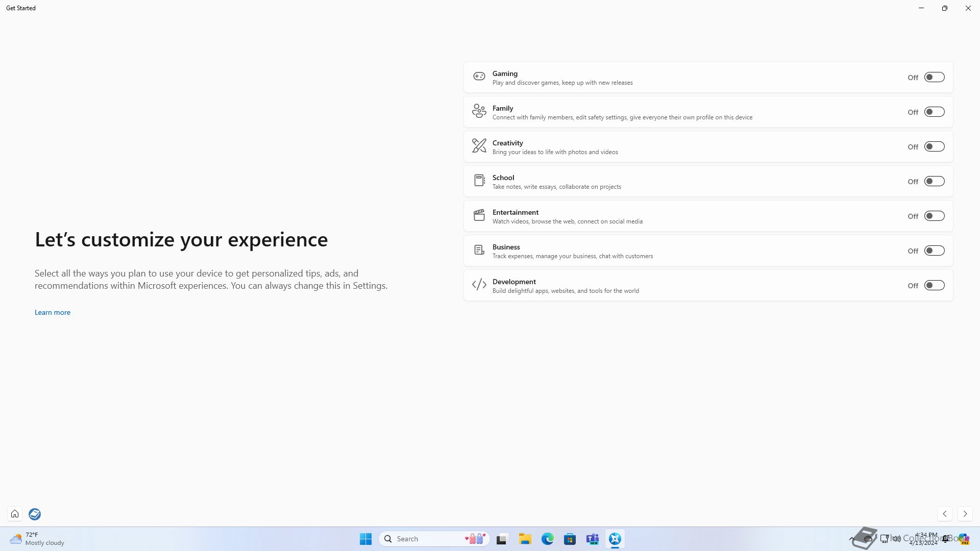The image size is (980, 551).
Task: Open the Windows Start menu
Action: tap(365, 539)
